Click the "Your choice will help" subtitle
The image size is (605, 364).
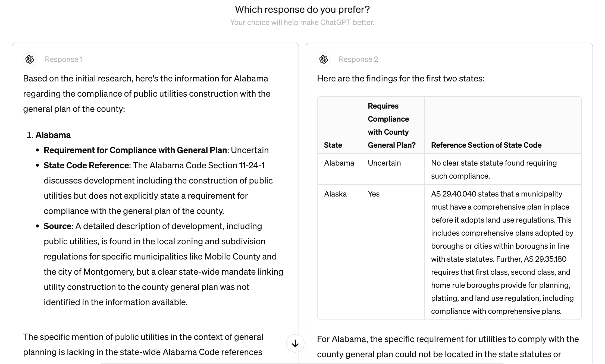click(302, 22)
